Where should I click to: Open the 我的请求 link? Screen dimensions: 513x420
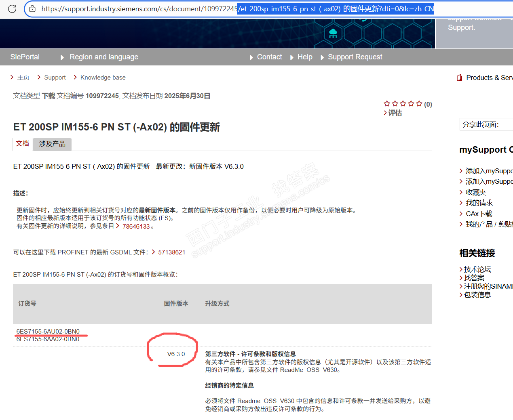(x=479, y=203)
